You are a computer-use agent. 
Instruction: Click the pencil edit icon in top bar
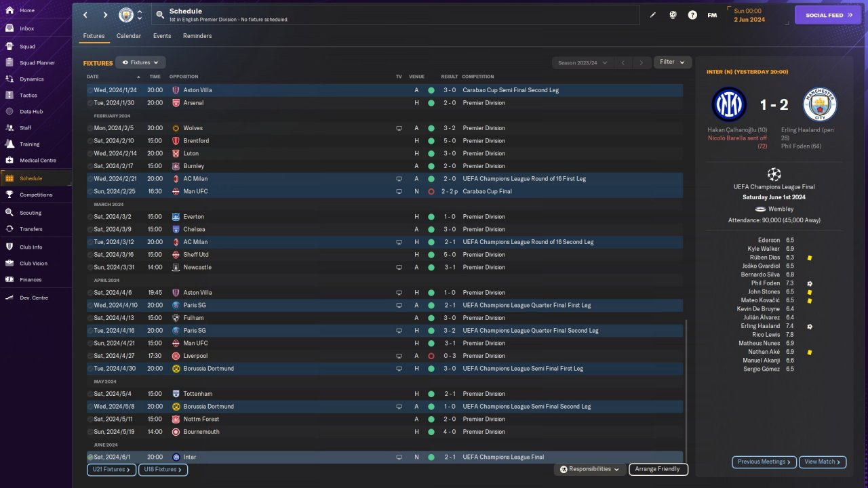(x=653, y=15)
